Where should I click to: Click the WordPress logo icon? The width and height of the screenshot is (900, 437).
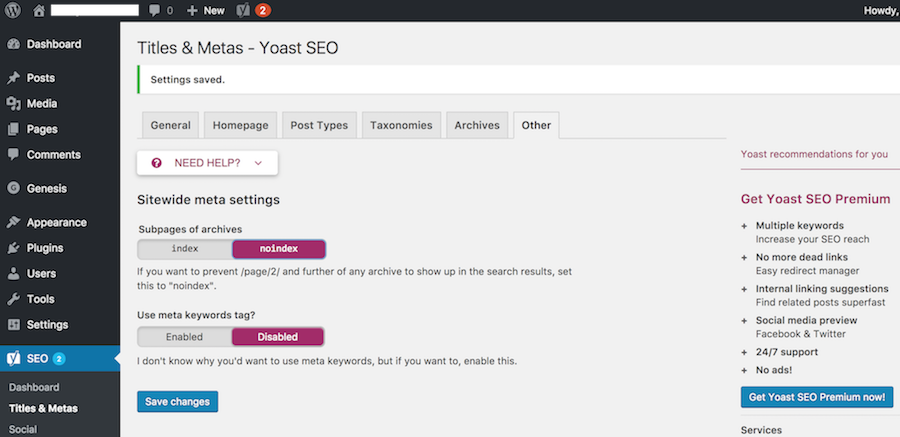[13, 10]
